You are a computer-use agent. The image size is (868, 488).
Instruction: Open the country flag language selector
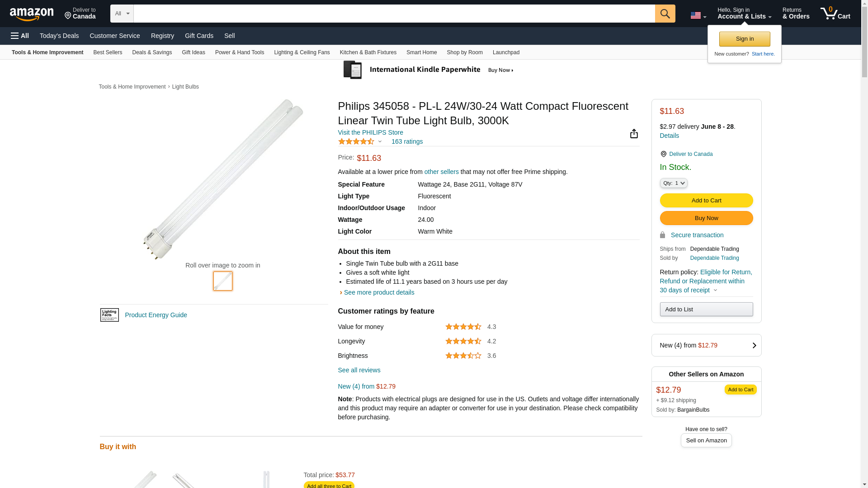point(698,15)
